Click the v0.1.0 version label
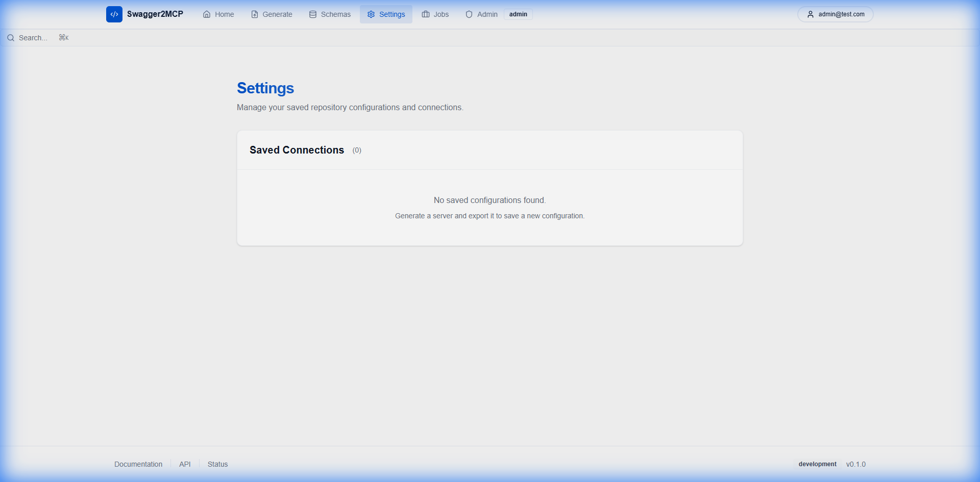This screenshot has height=482, width=980. click(856, 464)
